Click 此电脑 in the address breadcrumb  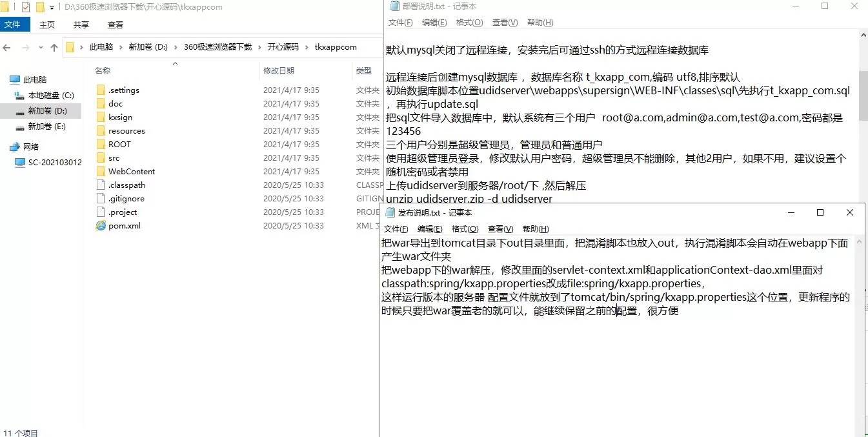click(x=101, y=47)
